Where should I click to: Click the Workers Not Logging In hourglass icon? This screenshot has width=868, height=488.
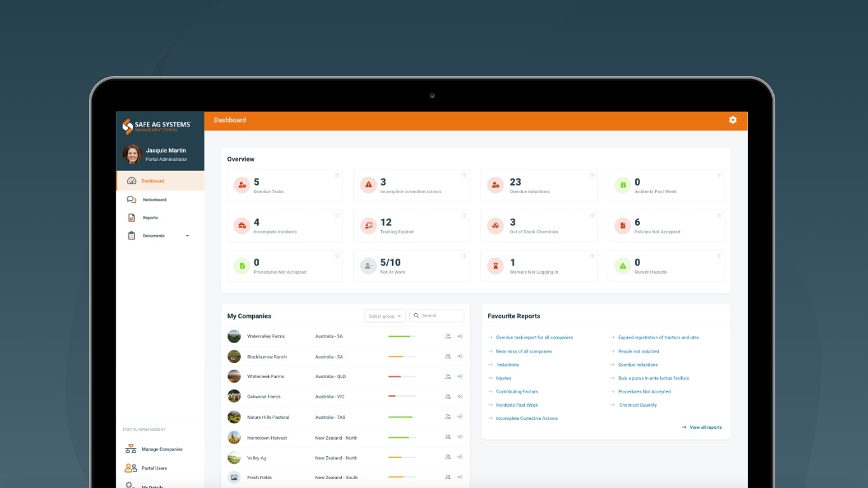click(495, 266)
